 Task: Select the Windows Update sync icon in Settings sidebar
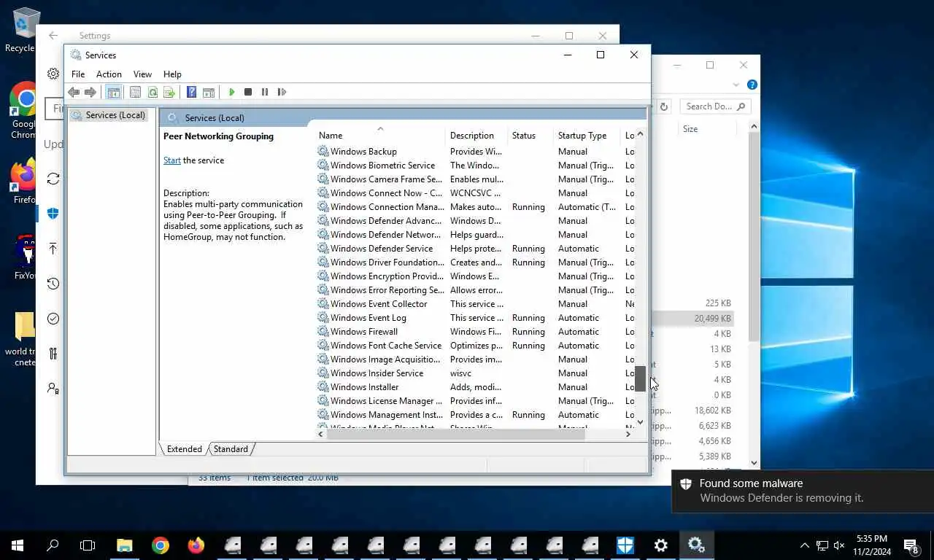53,179
